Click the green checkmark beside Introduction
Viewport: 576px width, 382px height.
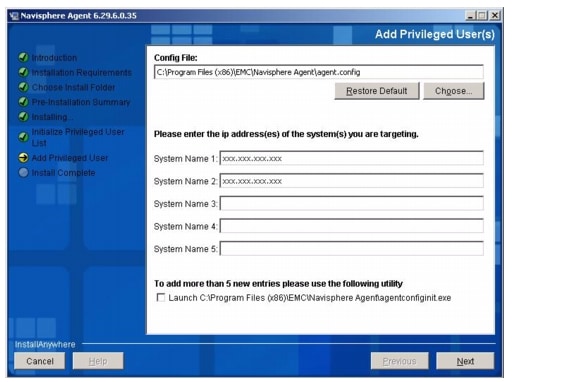[23, 57]
